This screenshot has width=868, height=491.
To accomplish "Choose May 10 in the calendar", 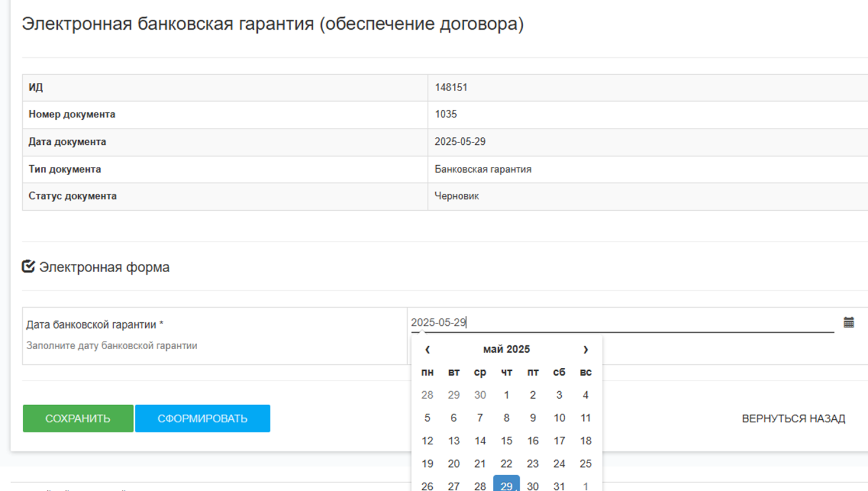I will 559,418.
